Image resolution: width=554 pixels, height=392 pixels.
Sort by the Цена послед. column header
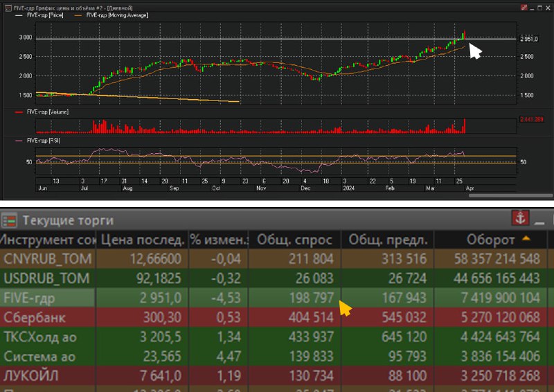point(143,240)
